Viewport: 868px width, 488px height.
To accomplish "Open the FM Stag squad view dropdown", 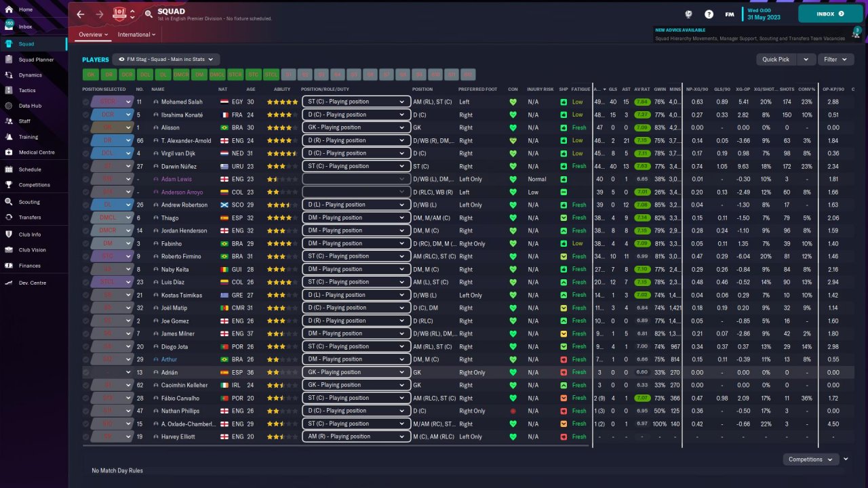I will pyautogui.click(x=167, y=60).
